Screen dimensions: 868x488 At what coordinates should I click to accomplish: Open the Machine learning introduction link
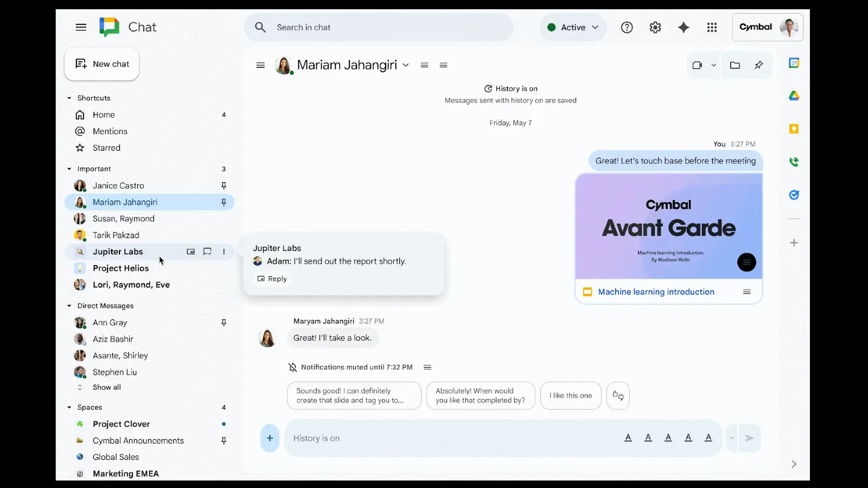(x=656, y=292)
